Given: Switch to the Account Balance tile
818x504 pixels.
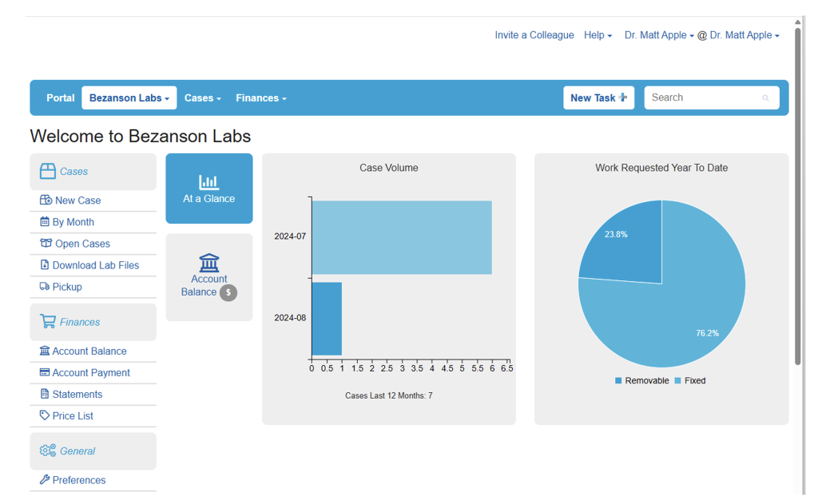Looking at the screenshot, I should [209, 277].
